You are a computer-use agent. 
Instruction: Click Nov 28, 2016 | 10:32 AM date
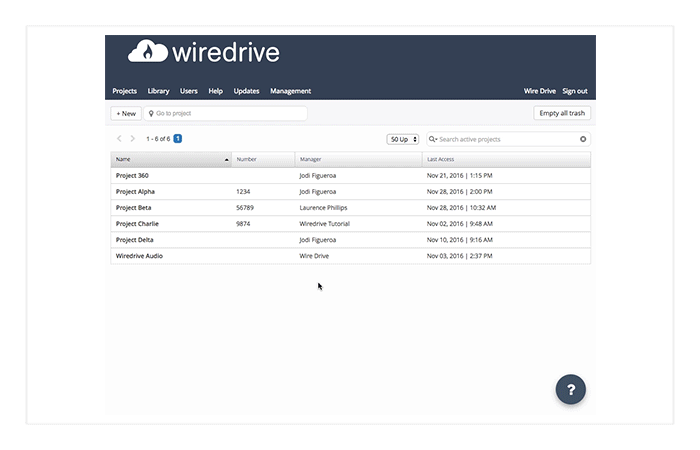tap(461, 208)
